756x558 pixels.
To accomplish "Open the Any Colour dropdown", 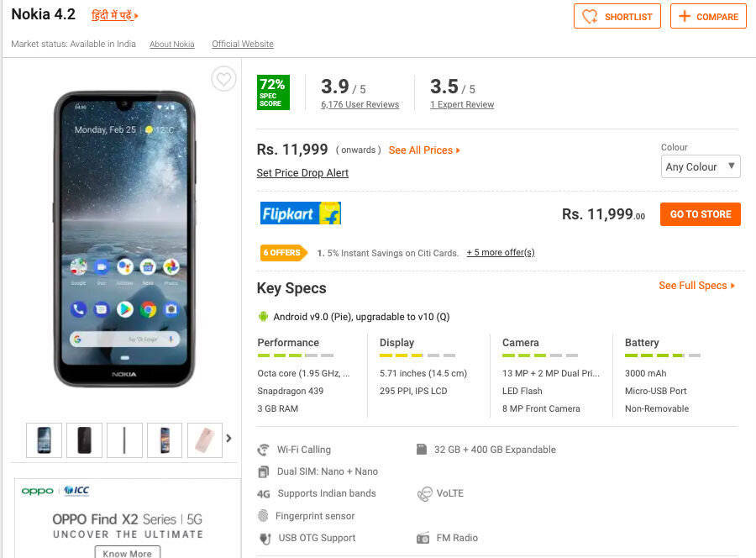I will [x=701, y=166].
